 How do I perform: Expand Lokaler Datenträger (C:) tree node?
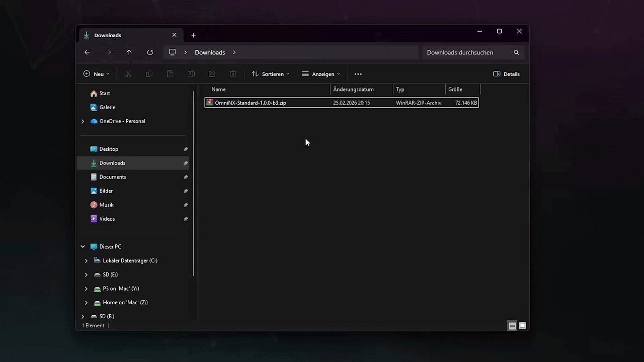pyautogui.click(x=86, y=261)
